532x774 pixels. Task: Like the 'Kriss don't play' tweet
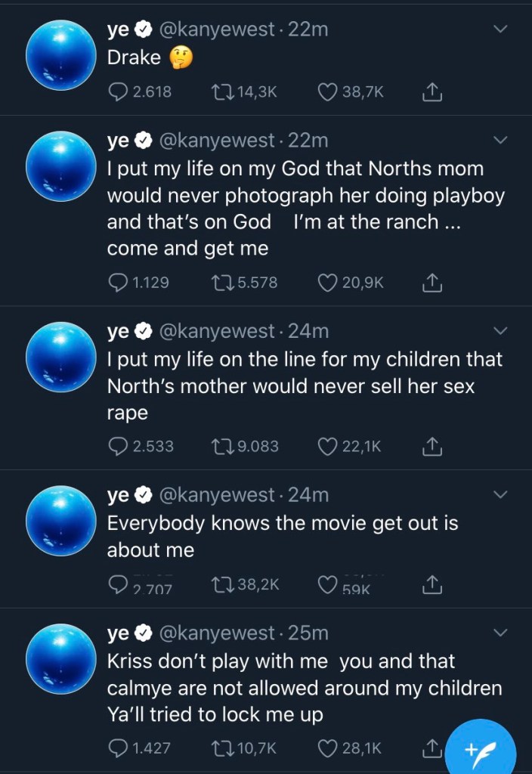[327, 748]
